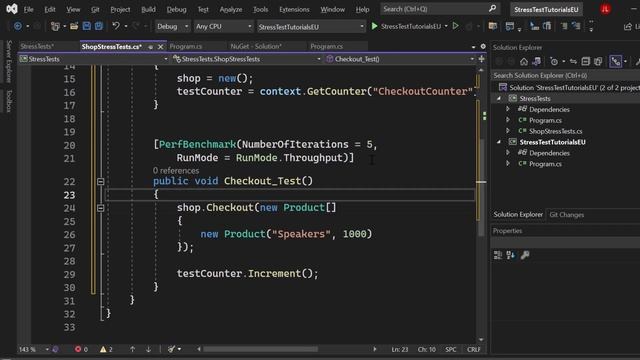The image size is (640, 360).
Task: Click the Pending Changes Filter clock icon
Action: (554, 62)
